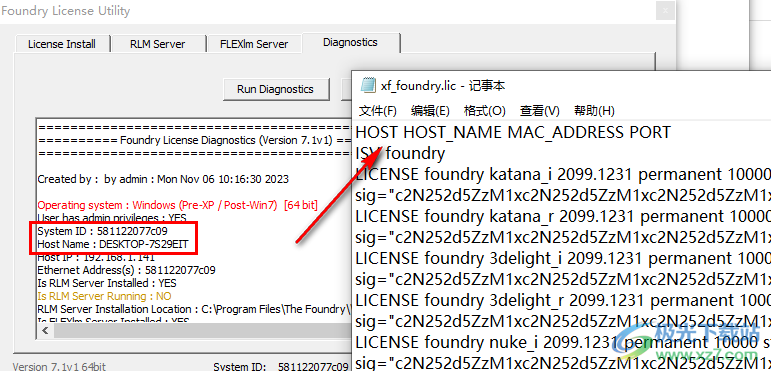Click the 'Is RLM Server Installed : YES' line
This screenshot has width=771, height=371.
(107, 283)
